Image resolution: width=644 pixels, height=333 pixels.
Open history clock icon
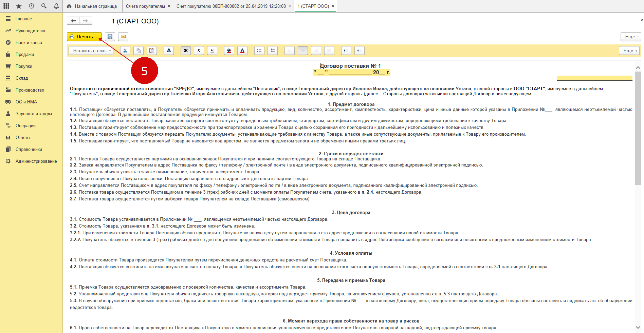pyautogui.click(x=31, y=6)
